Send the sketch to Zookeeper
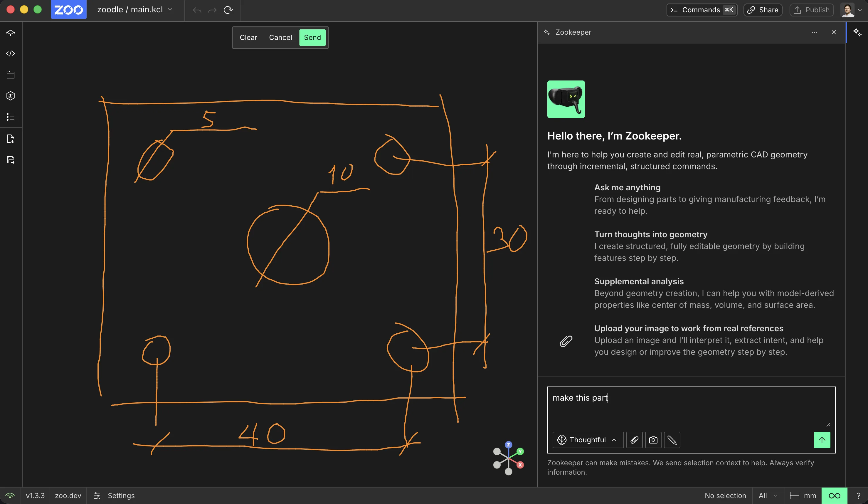This screenshot has width=868, height=504. [312, 38]
